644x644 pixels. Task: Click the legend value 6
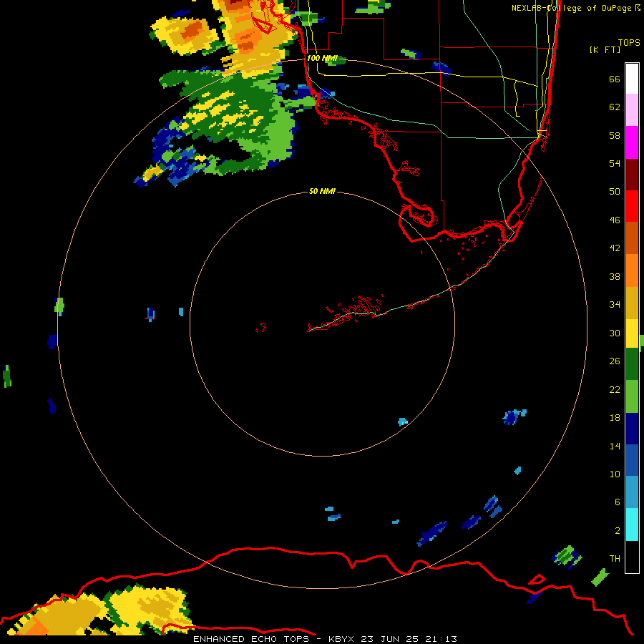(x=618, y=502)
